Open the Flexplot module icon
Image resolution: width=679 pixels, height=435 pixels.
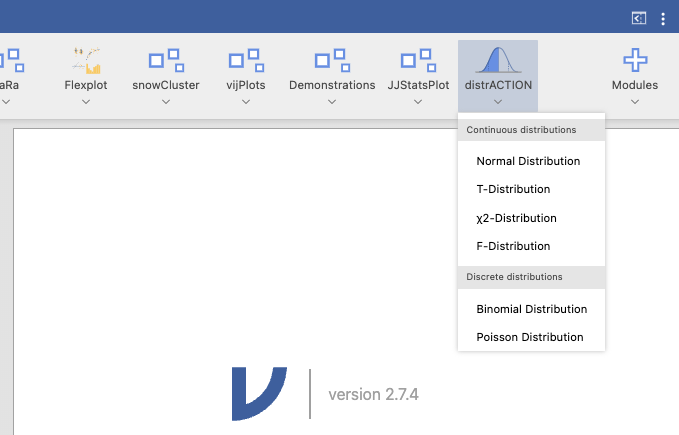pos(86,62)
